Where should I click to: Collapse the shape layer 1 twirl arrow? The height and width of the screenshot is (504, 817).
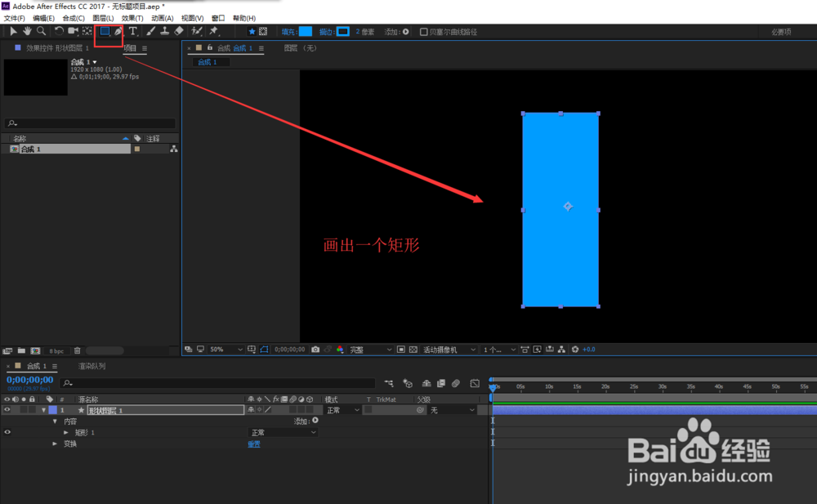(x=44, y=410)
